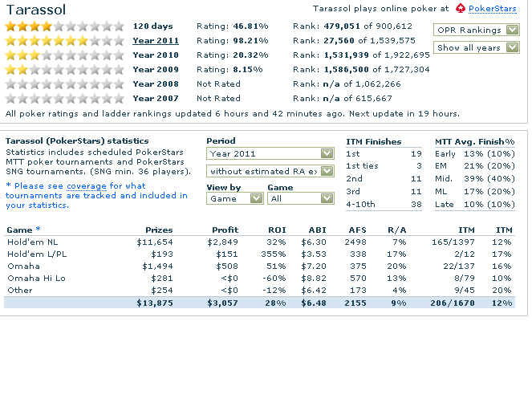Select the Year 2007 label

click(x=156, y=99)
